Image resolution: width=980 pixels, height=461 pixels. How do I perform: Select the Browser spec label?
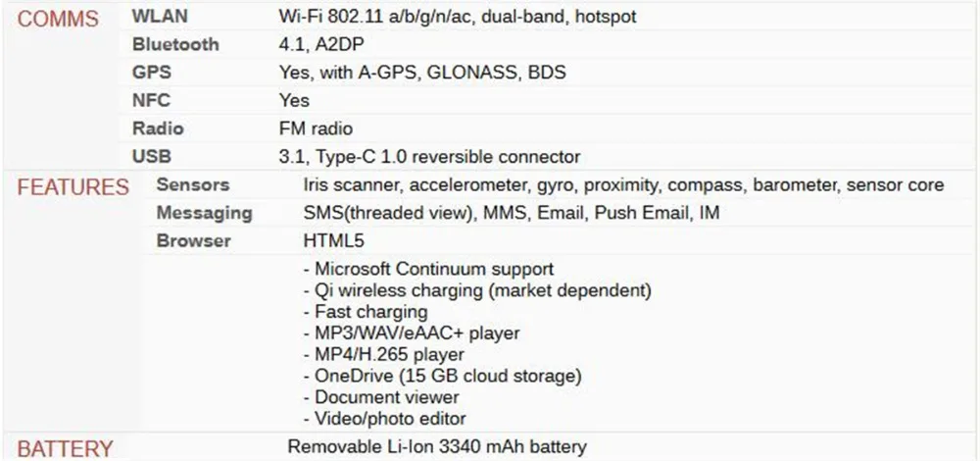point(194,241)
